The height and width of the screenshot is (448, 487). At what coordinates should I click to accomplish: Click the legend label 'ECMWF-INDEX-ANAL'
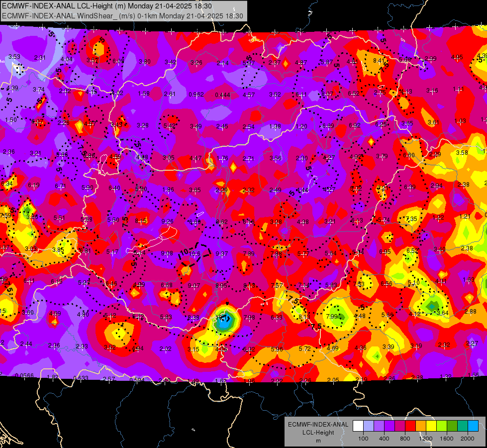[318, 425]
